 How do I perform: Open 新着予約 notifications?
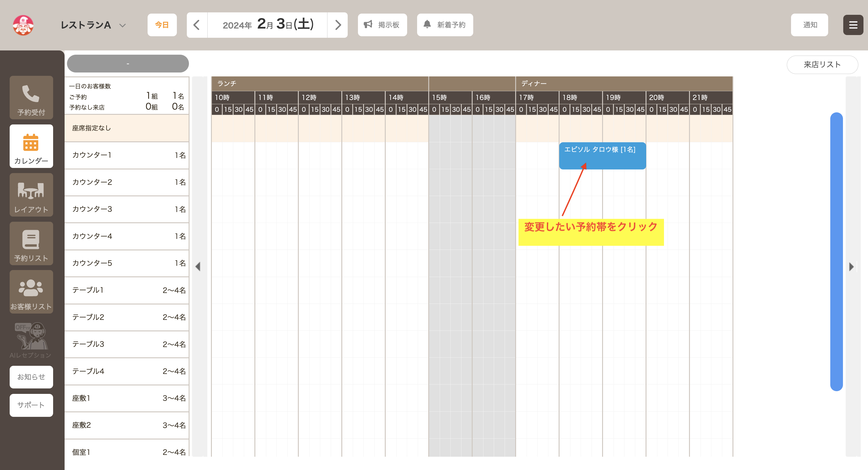pyautogui.click(x=445, y=25)
